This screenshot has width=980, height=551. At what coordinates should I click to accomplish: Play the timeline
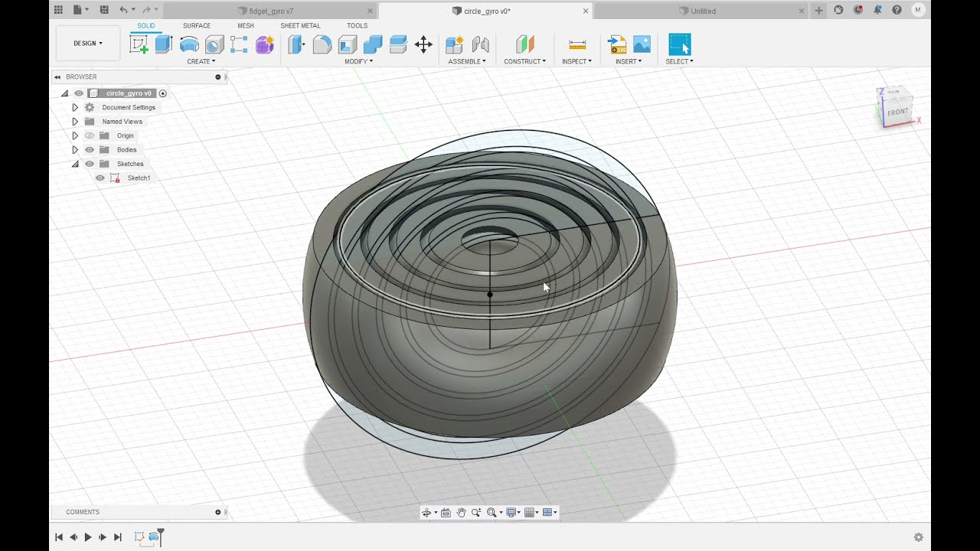[88, 537]
